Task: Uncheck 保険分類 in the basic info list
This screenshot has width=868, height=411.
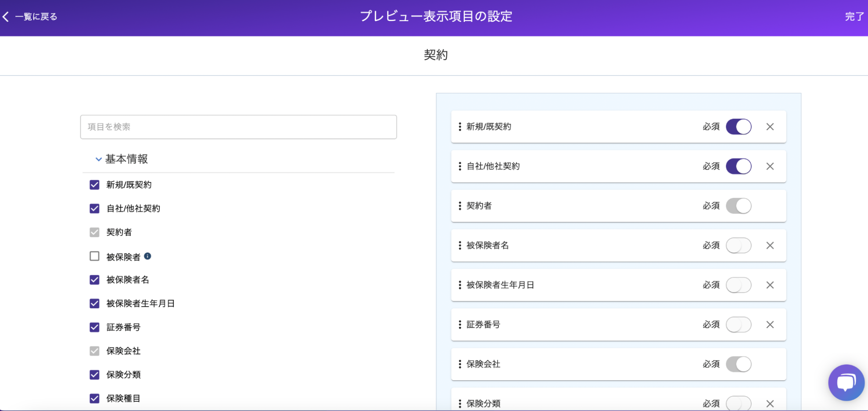Action: (x=94, y=375)
